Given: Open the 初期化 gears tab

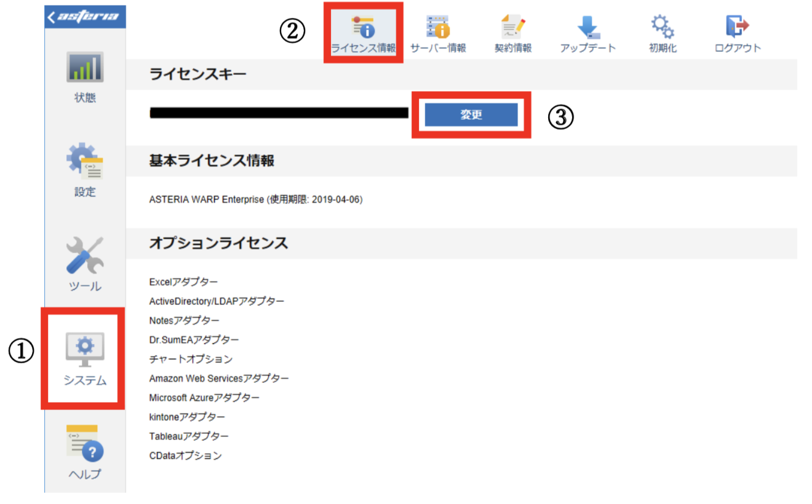Looking at the screenshot, I should 663,34.
